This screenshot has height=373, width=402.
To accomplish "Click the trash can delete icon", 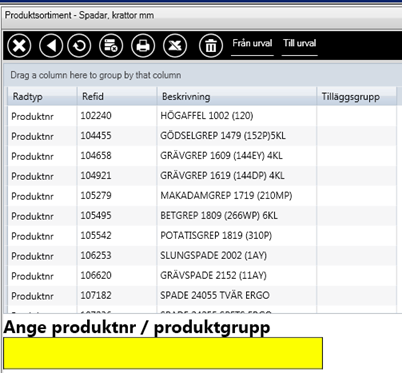I will pyautogui.click(x=211, y=46).
